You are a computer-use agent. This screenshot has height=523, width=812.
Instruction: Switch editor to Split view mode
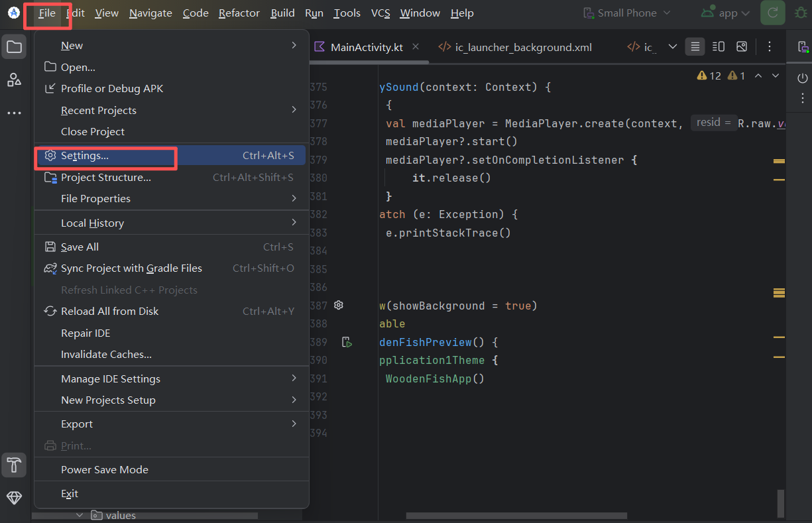pyautogui.click(x=718, y=47)
